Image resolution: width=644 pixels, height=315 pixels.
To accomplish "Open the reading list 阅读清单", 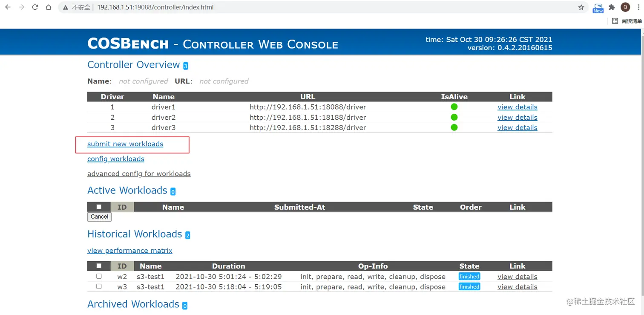I will click(627, 21).
